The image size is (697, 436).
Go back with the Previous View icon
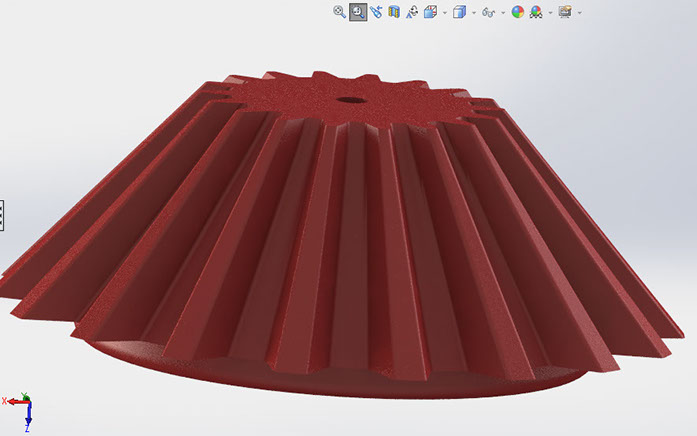[x=376, y=12]
